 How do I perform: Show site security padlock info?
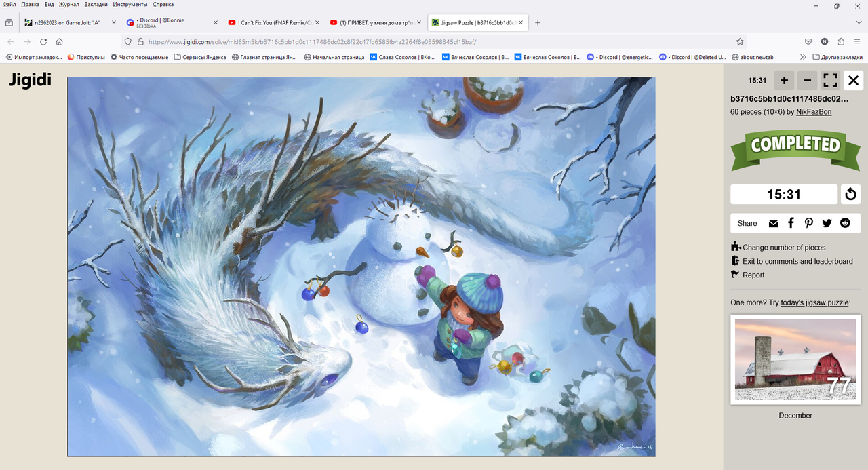tap(140, 41)
